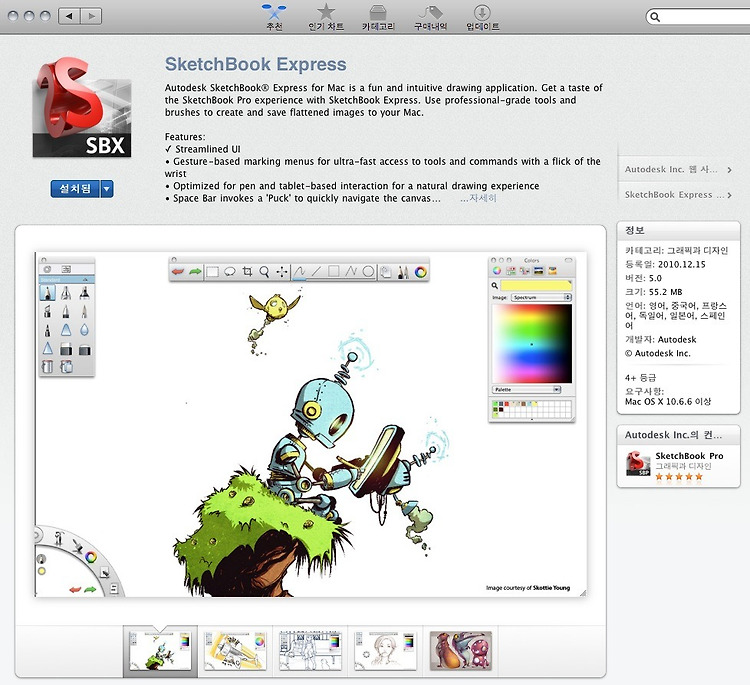This screenshot has width=750, height=685.
Task: Select the crop tool in the toolbar
Action: [247, 272]
